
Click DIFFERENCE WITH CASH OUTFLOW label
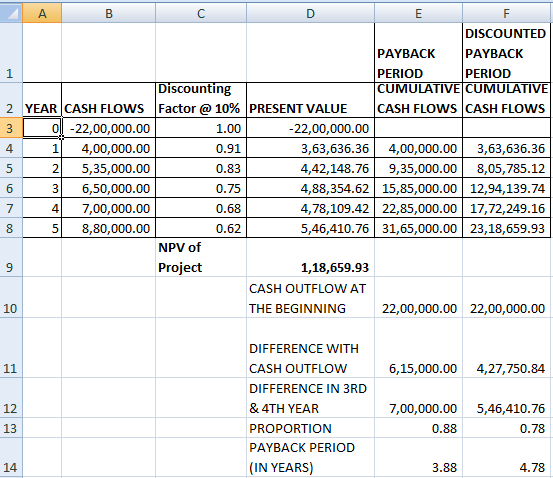(310, 347)
